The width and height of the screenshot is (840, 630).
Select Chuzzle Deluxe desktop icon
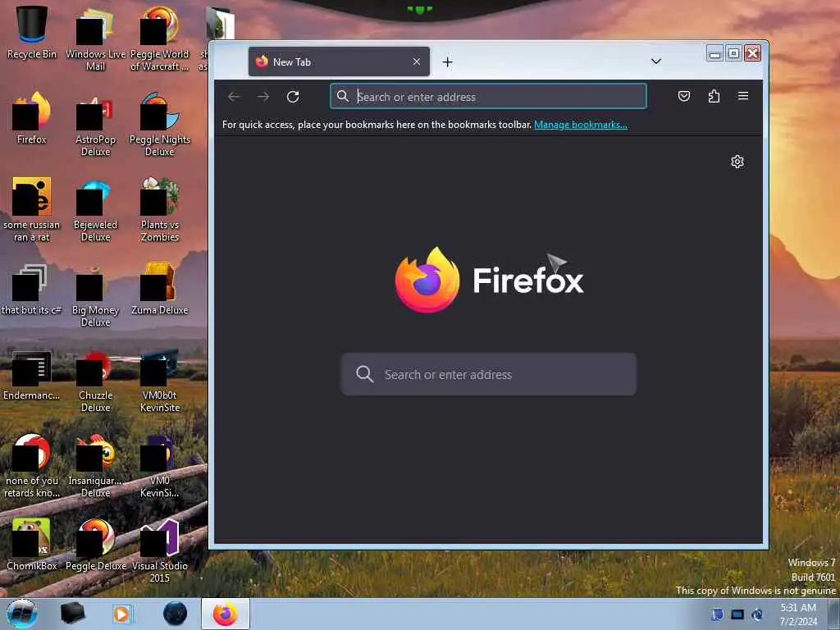pos(95,381)
